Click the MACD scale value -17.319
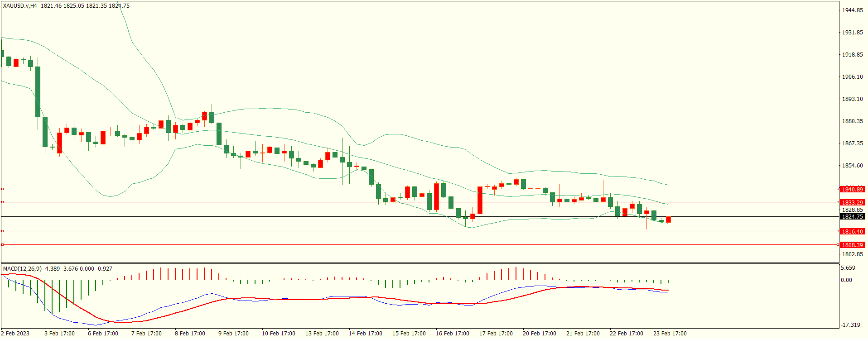 (850, 325)
